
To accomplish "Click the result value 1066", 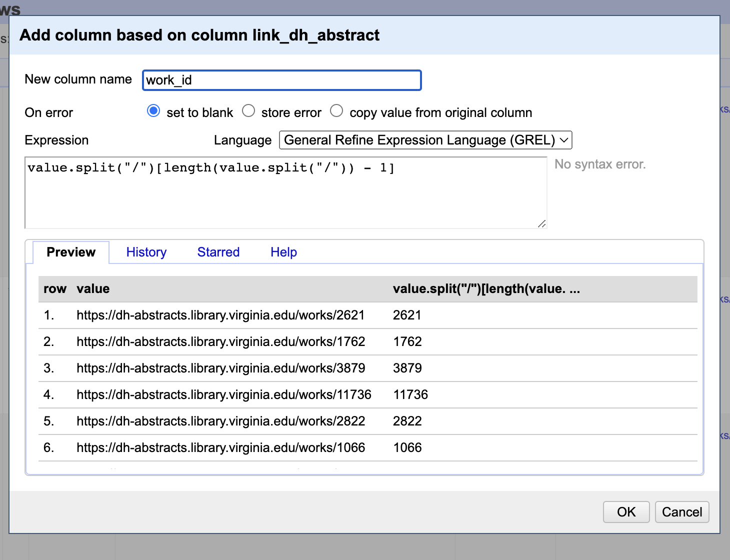I will [407, 447].
